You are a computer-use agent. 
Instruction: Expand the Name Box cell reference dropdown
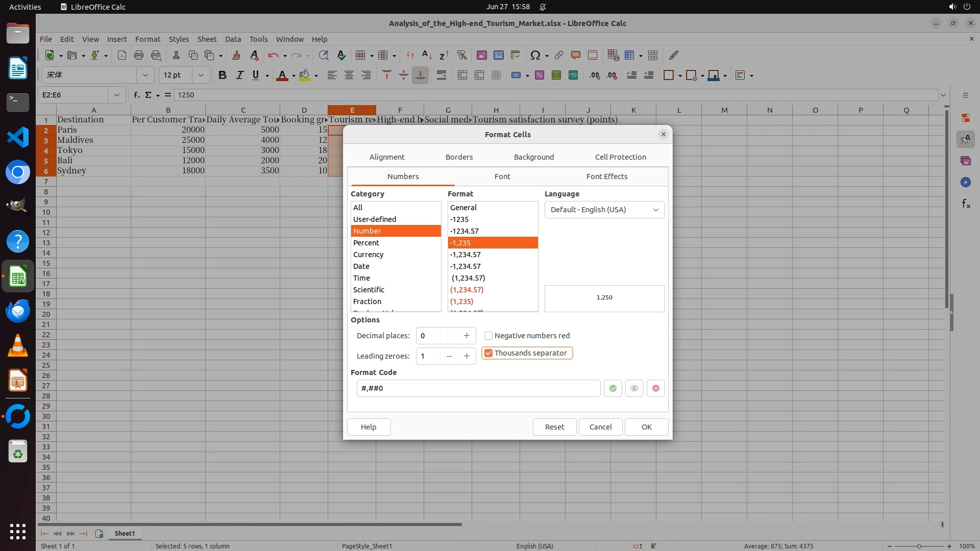tap(116, 95)
